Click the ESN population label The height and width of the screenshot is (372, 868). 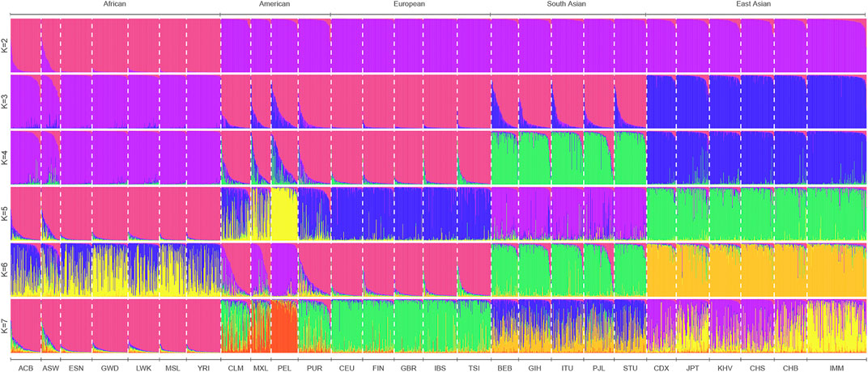(76, 367)
